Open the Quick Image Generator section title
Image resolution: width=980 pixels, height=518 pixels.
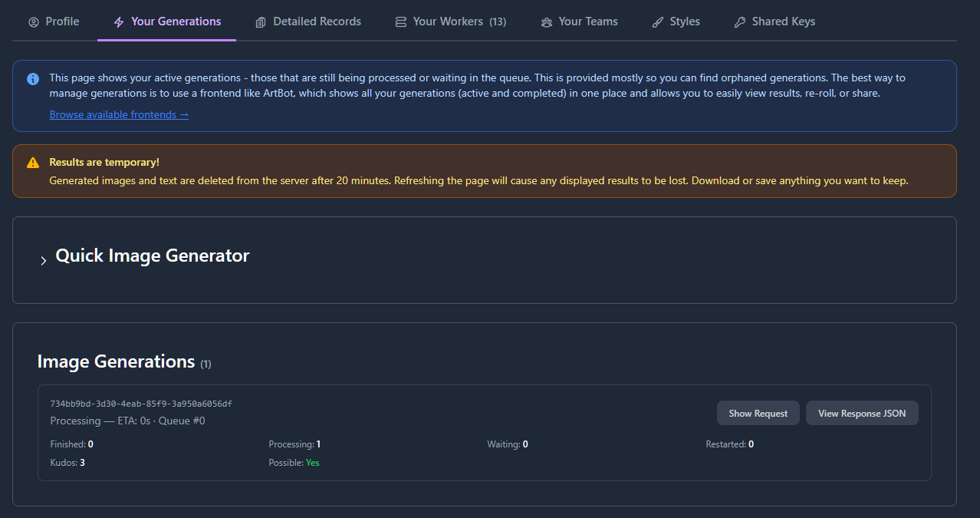point(153,256)
